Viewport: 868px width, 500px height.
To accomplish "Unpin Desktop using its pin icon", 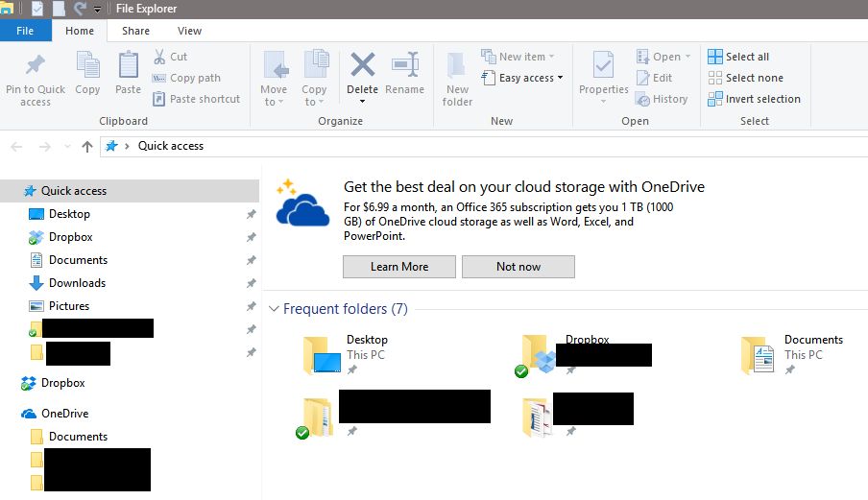I will click(252, 214).
